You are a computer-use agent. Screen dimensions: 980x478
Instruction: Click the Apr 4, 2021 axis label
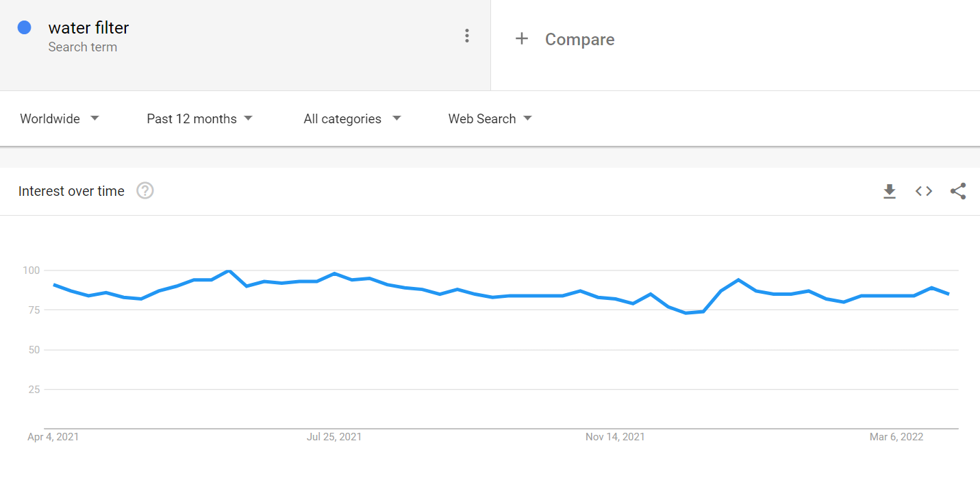(53, 437)
